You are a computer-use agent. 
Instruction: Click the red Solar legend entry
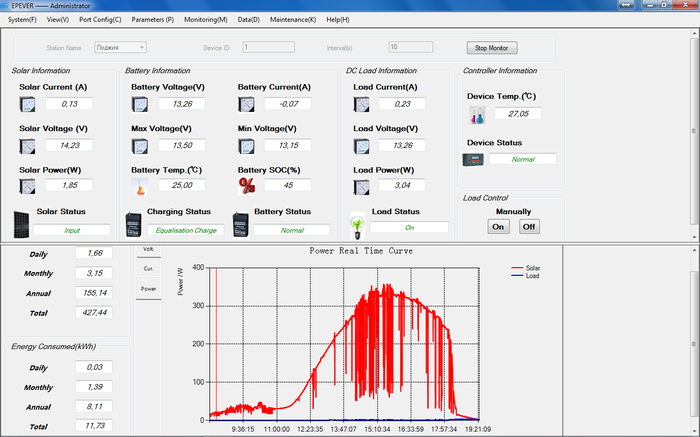click(525, 268)
